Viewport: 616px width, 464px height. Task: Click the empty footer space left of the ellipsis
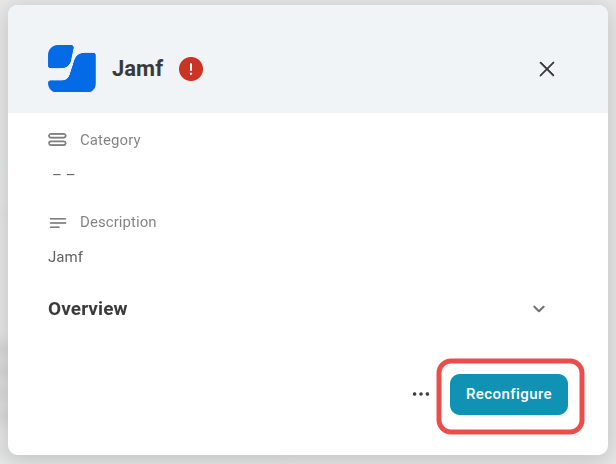click(220, 394)
